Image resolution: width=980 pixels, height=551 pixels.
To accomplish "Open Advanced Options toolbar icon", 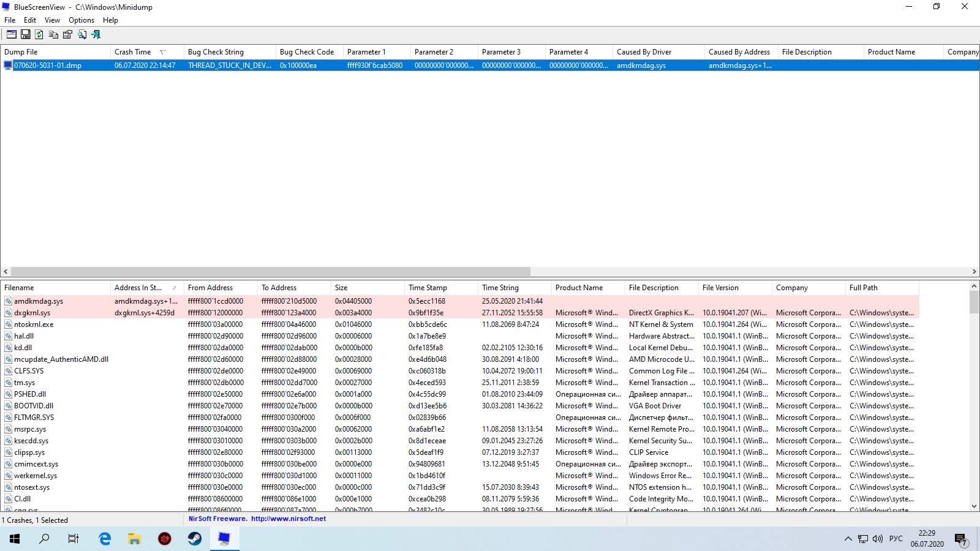I will pos(12,34).
